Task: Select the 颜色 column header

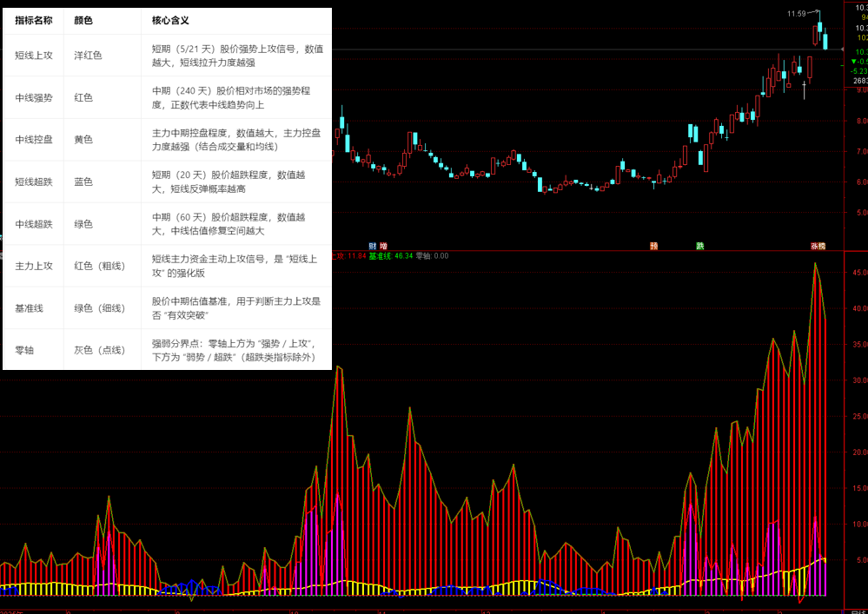Action: click(x=83, y=20)
